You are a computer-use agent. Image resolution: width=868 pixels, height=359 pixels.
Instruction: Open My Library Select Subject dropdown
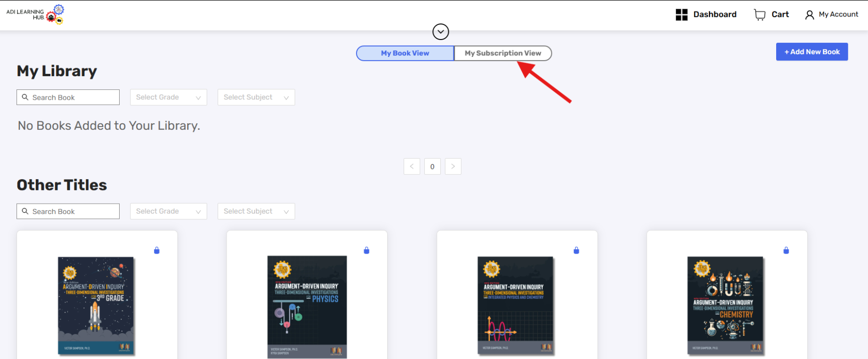pos(256,97)
